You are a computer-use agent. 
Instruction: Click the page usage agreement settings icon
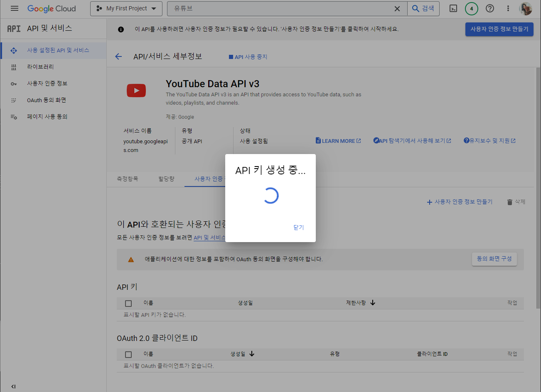point(14,117)
